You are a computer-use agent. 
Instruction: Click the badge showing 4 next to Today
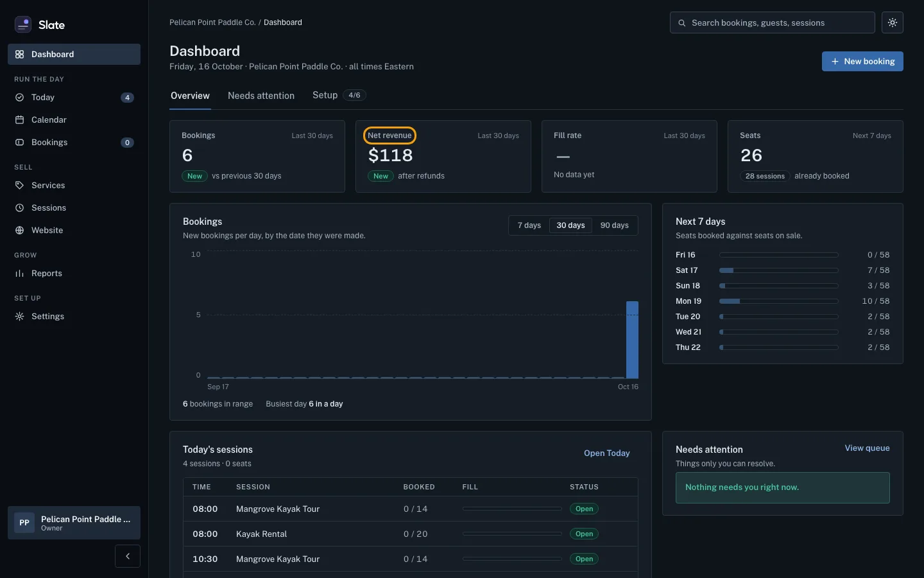pyautogui.click(x=128, y=98)
